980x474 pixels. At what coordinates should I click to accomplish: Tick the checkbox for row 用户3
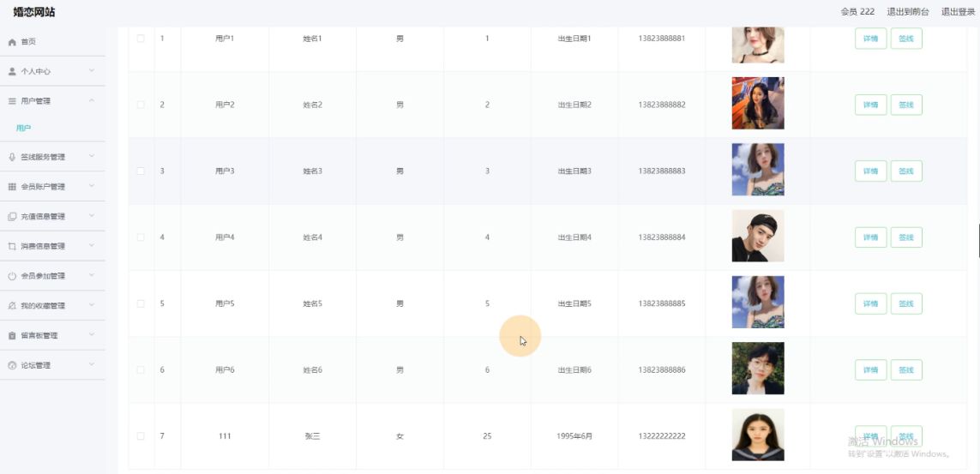point(141,171)
